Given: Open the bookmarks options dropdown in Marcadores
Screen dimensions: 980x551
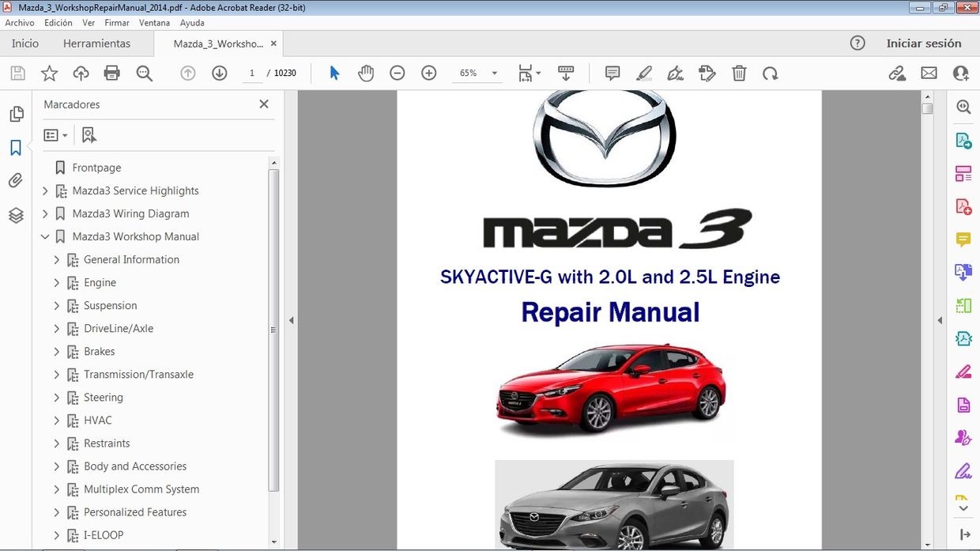Looking at the screenshot, I should pyautogui.click(x=55, y=135).
